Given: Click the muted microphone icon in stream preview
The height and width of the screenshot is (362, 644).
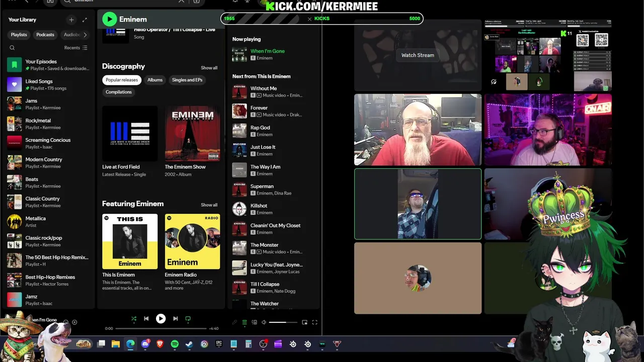Looking at the screenshot, I should (x=494, y=81).
